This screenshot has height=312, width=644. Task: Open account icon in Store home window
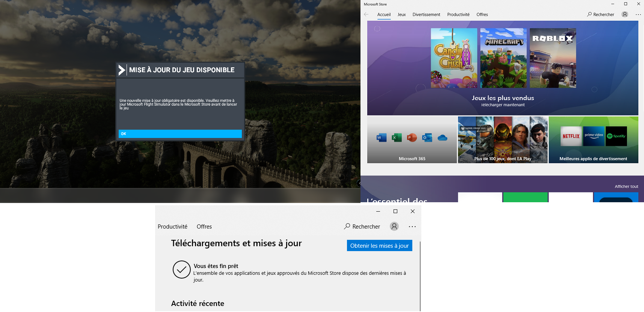pyautogui.click(x=625, y=14)
